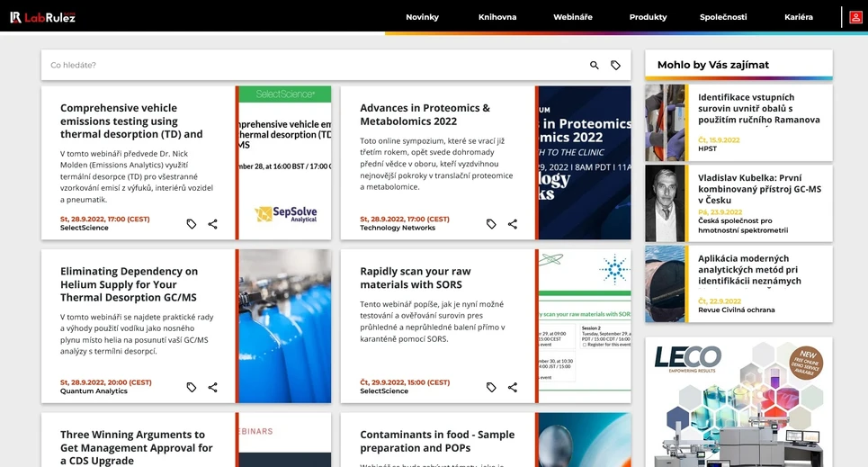
Task: Tag the Eliminating Dependency on Helium webinar
Action: coord(192,387)
